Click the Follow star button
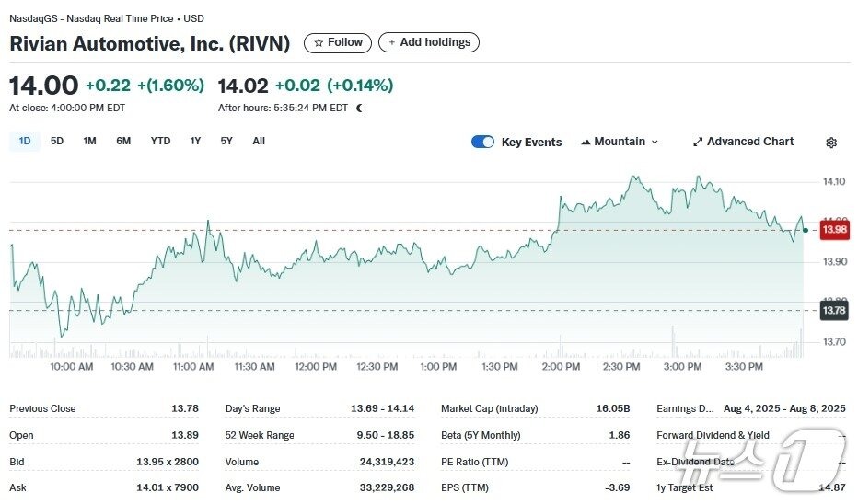 338,42
